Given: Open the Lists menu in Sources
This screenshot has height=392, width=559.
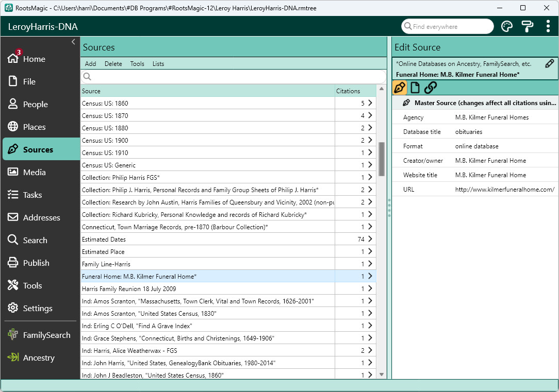Looking at the screenshot, I should click(x=158, y=64).
